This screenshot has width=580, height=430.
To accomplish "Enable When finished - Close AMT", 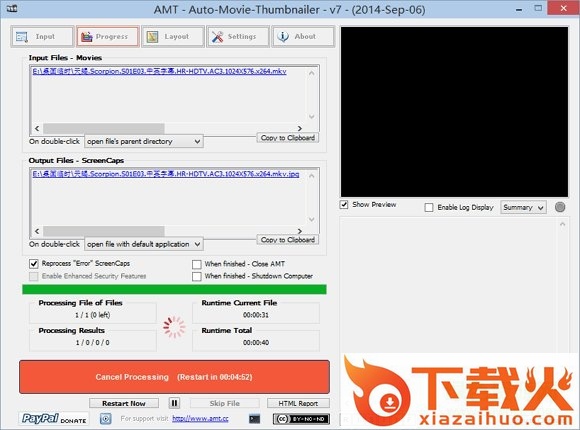I will [197, 264].
